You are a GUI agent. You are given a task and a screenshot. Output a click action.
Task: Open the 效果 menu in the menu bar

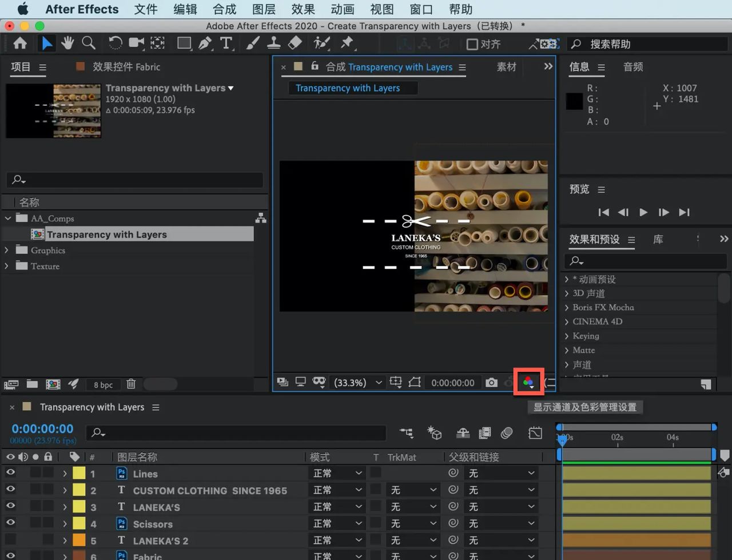tap(303, 9)
